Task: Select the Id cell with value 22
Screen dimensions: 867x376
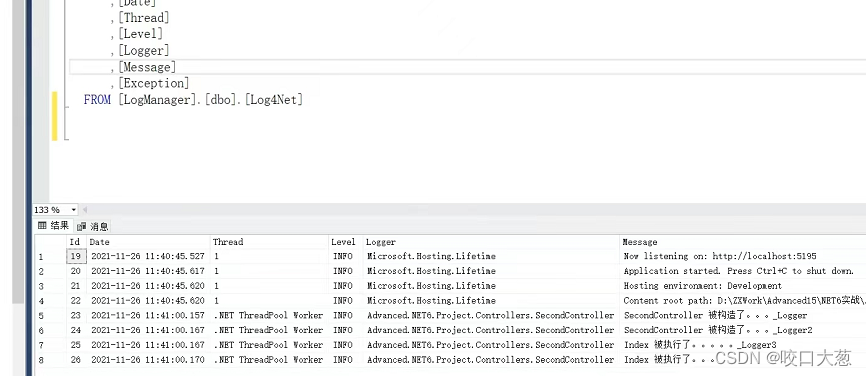Action: (76, 301)
